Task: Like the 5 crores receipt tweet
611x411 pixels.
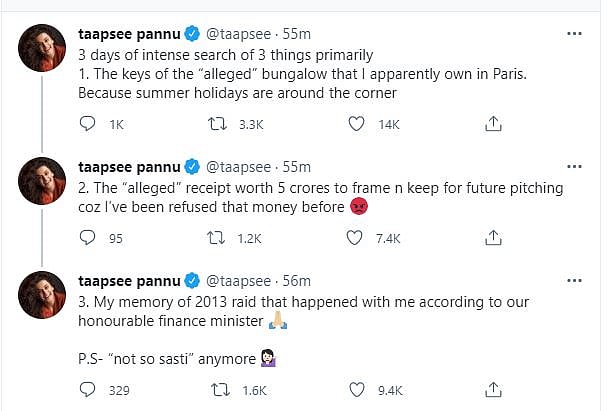Action: pos(356,238)
